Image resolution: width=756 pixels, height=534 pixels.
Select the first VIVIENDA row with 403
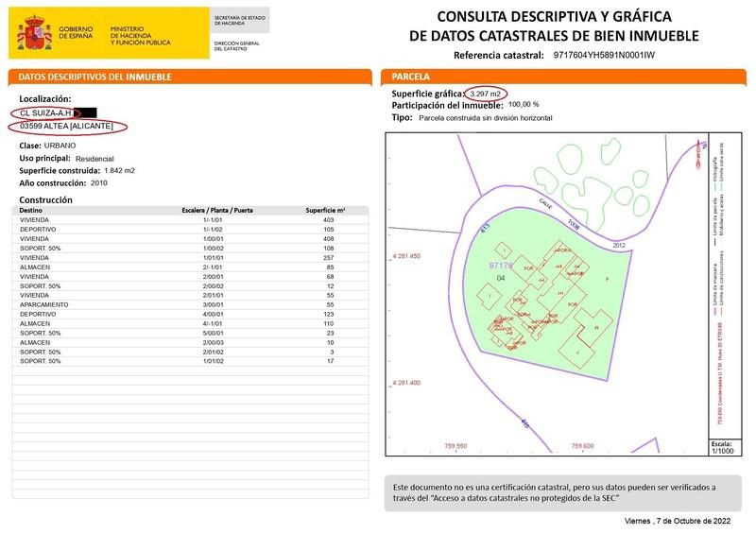click(x=191, y=220)
